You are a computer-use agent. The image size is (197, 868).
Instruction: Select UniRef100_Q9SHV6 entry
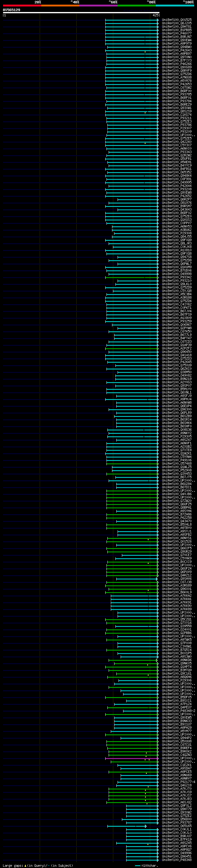click(177, 579)
